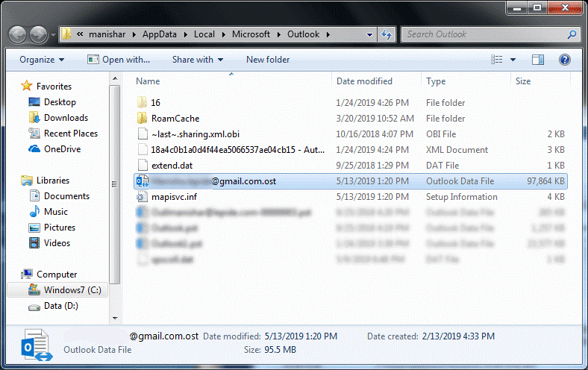The width and height of the screenshot is (588, 370).
Task: Click navigation pane scroll down arrow
Action: [115, 319]
